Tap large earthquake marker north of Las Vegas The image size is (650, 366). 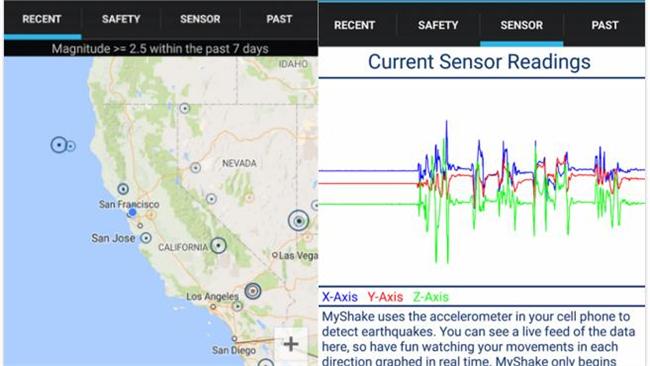pos(298,221)
